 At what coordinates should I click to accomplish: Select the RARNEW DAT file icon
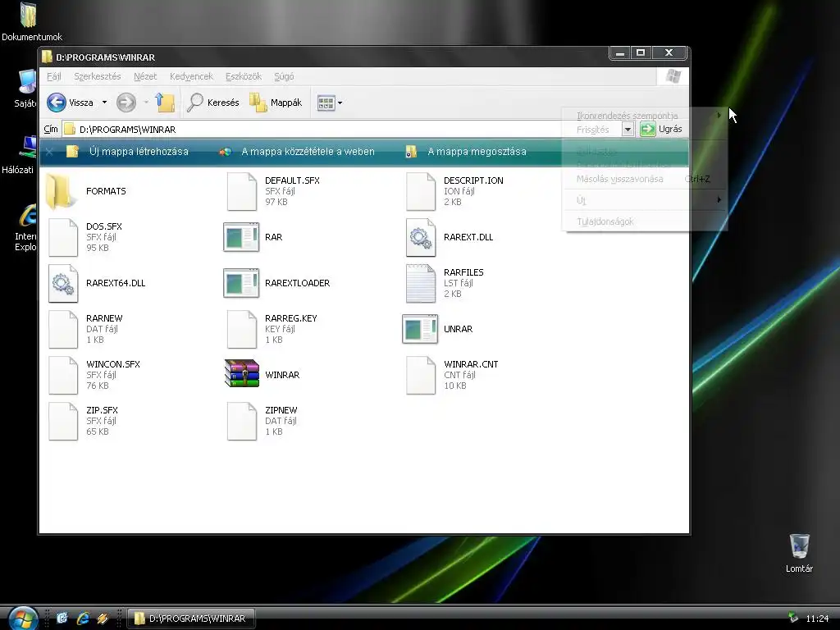tap(63, 330)
